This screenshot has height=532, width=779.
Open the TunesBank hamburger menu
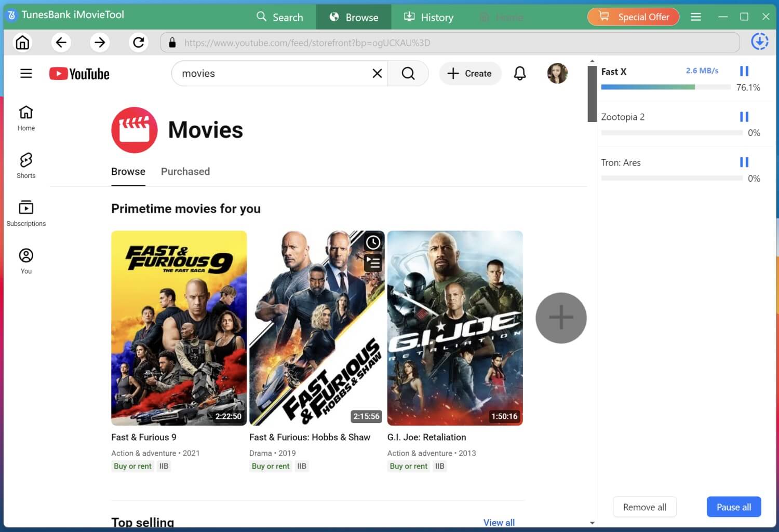click(x=696, y=16)
